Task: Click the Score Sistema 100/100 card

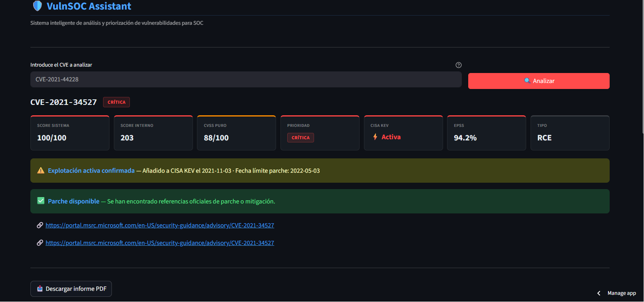Action: (70, 133)
